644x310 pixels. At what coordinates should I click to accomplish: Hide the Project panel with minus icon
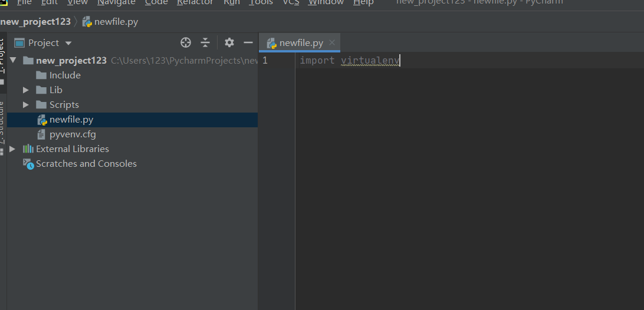click(248, 42)
